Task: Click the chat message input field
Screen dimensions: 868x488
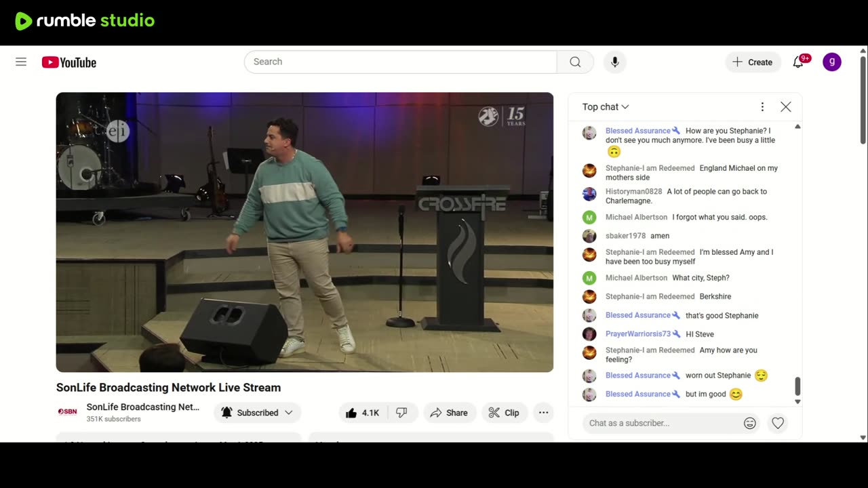Action: [x=662, y=423]
